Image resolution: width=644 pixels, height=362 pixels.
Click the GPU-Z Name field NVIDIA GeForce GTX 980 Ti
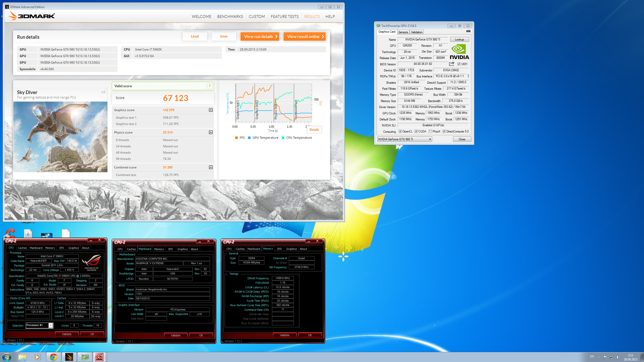[x=423, y=39]
